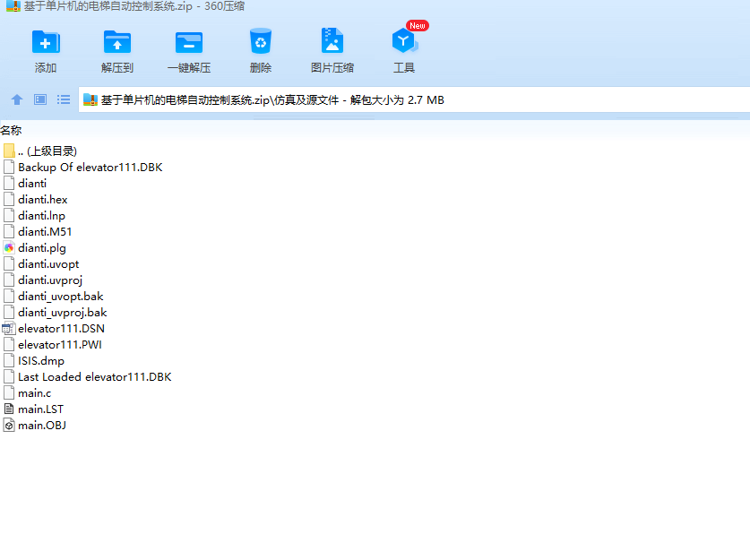Open the 图片压缩 image compression tool
This screenshot has height=560, width=750.
pos(332,40)
